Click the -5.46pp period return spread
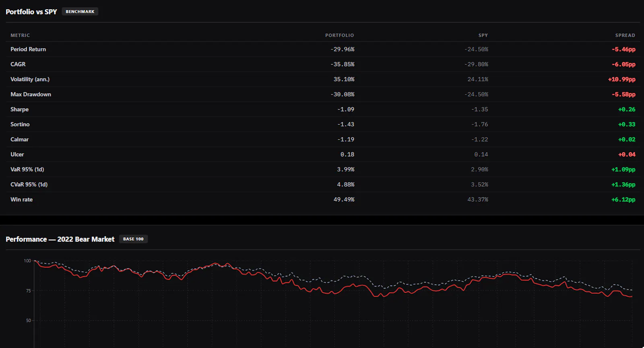The width and height of the screenshot is (644, 348). (623, 49)
